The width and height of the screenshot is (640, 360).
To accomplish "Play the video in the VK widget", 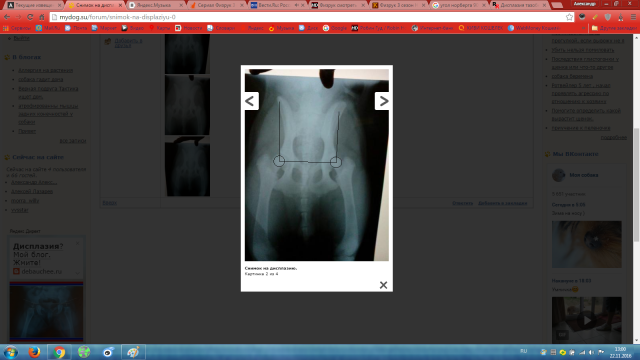I will 587,320.
